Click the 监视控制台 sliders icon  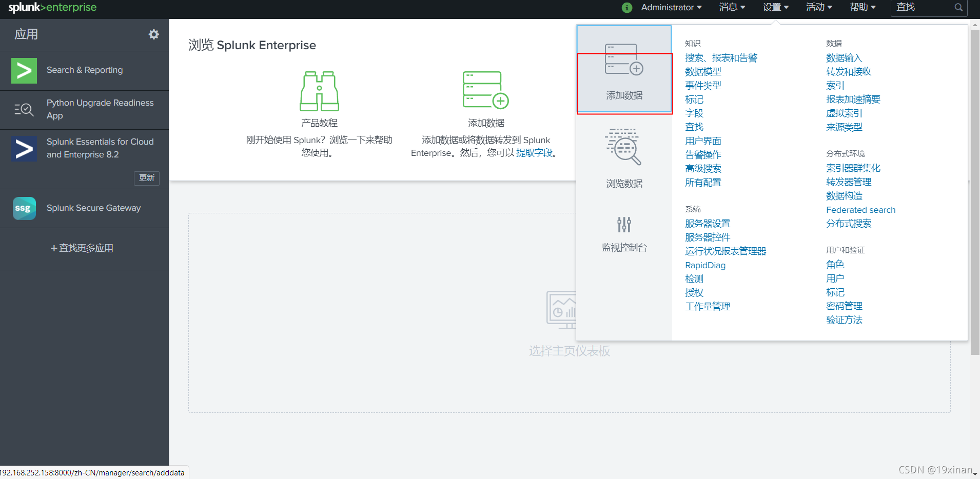(624, 224)
